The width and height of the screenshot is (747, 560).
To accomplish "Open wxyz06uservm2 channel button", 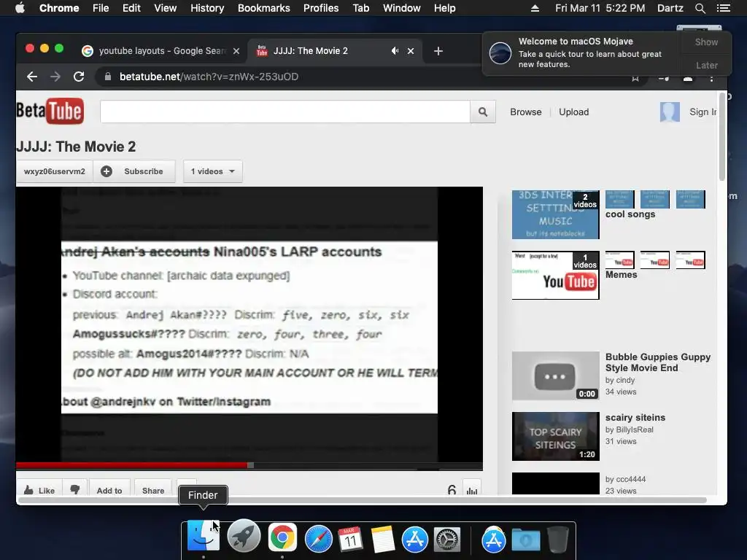I will click(x=55, y=171).
